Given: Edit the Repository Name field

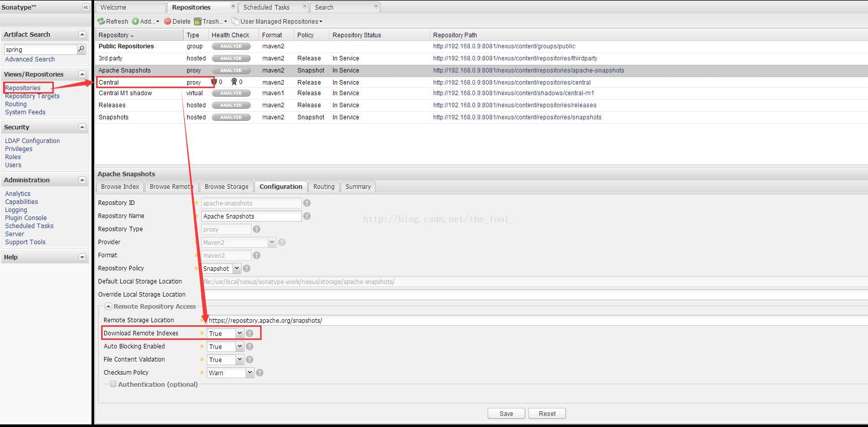Looking at the screenshot, I should 251,216.
